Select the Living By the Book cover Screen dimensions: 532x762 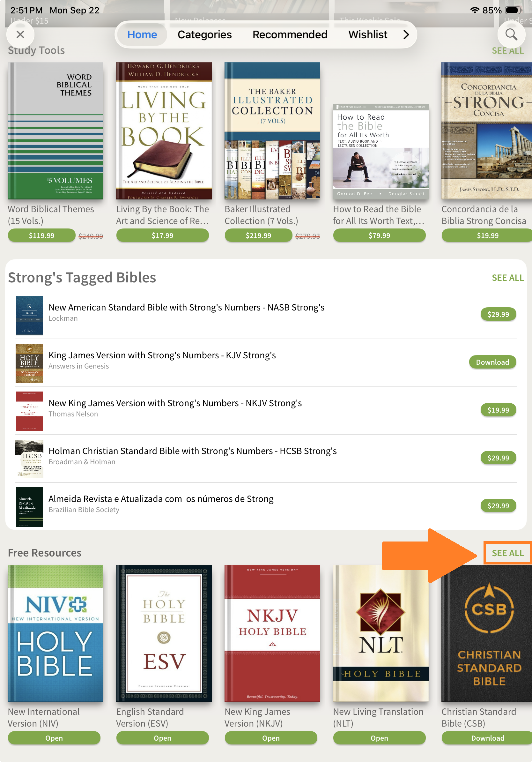click(164, 131)
